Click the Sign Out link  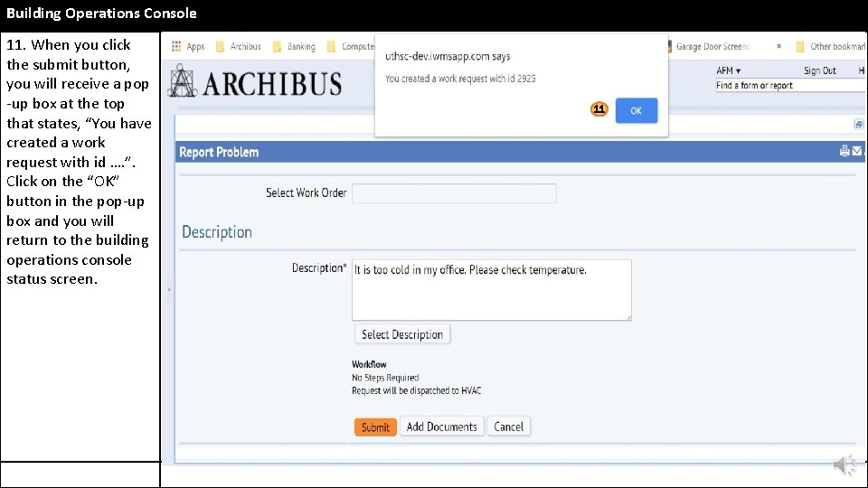(x=819, y=70)
